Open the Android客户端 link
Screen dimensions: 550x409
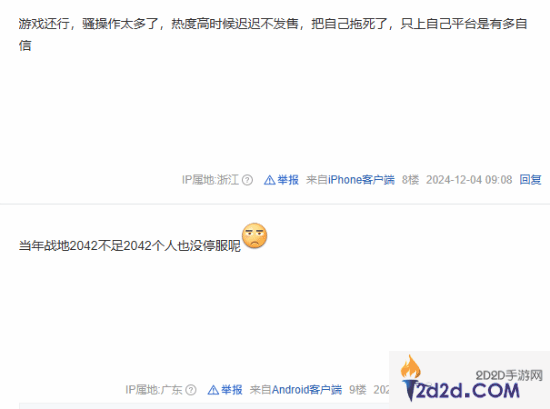point(307,390)
